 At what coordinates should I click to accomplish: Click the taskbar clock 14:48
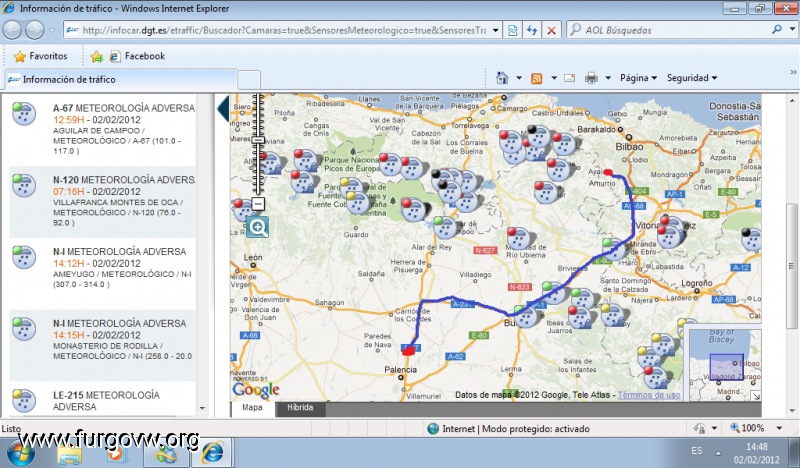[757, 447]
